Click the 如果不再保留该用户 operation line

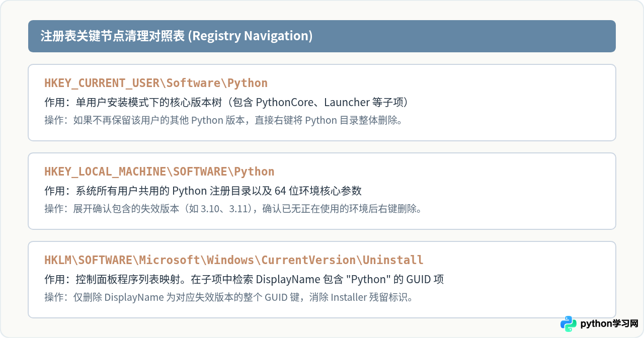click(223, 120)
